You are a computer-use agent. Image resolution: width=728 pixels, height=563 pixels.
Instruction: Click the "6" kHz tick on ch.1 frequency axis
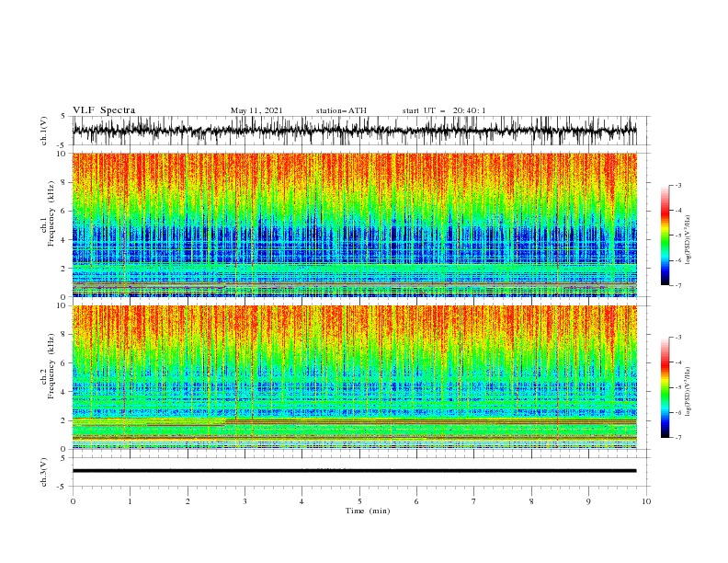(65, 211)
